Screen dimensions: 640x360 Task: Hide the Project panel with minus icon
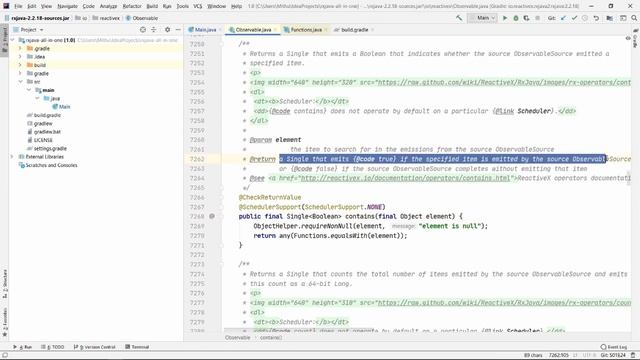178,30
